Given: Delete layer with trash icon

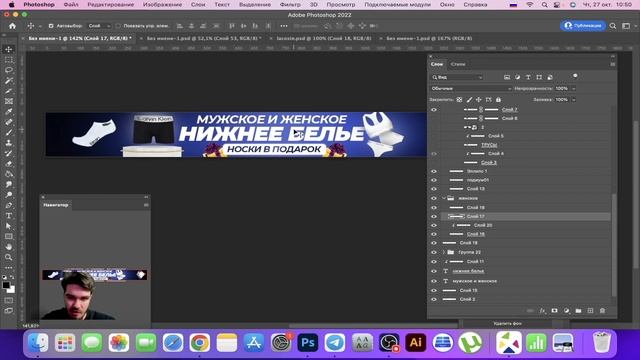Looking at the screenshot, I should (x=602, y=311).
